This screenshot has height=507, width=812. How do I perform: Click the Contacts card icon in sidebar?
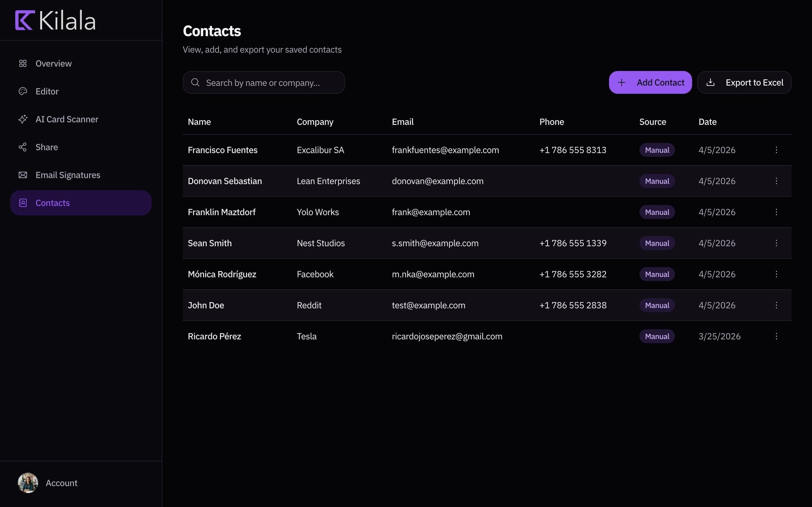23,202
